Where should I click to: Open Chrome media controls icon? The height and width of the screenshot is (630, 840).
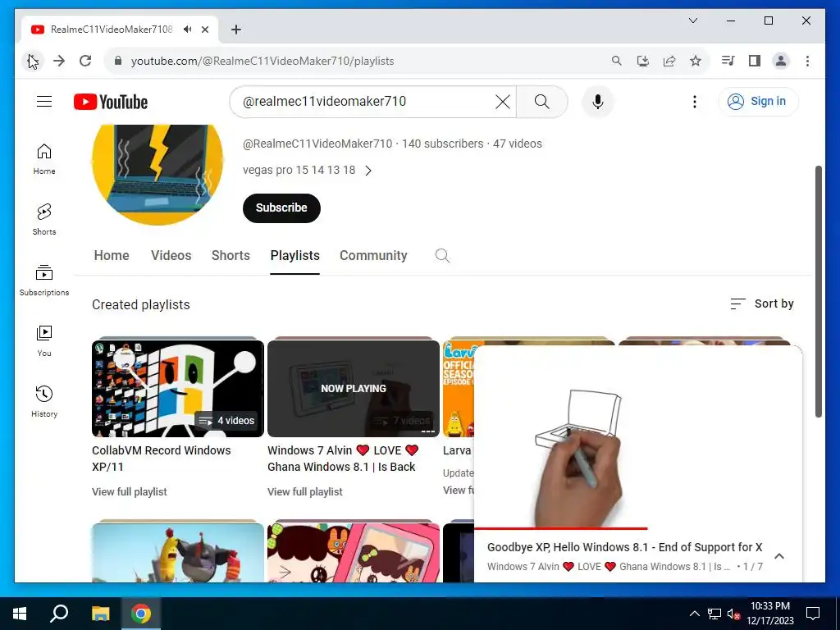click(728, 61)
